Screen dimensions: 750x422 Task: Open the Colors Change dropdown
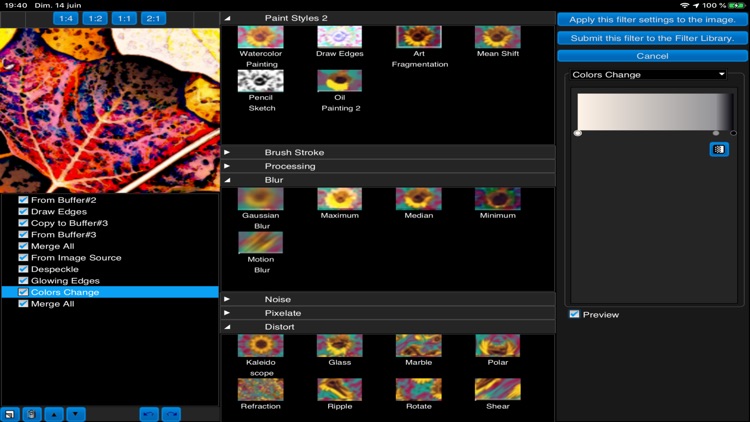pos(648,75)
